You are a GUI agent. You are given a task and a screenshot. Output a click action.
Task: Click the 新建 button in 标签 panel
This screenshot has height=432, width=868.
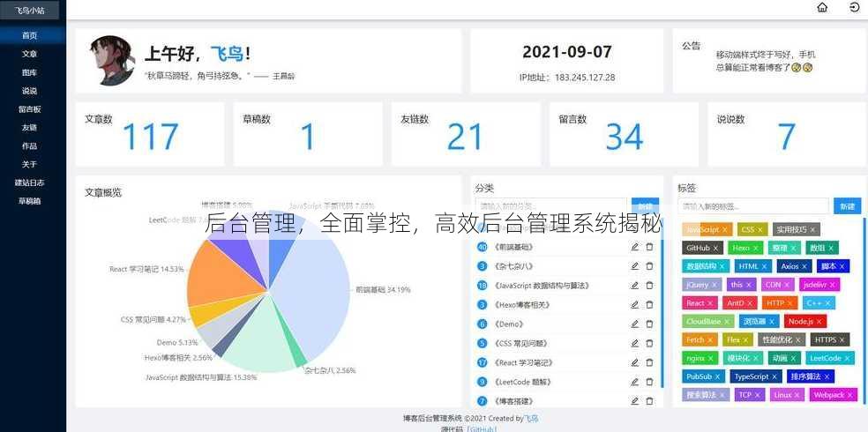click(847, 206)
